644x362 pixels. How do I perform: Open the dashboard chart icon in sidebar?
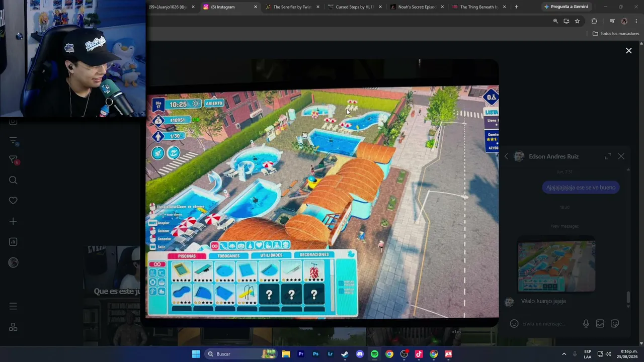tap(13, 242)
